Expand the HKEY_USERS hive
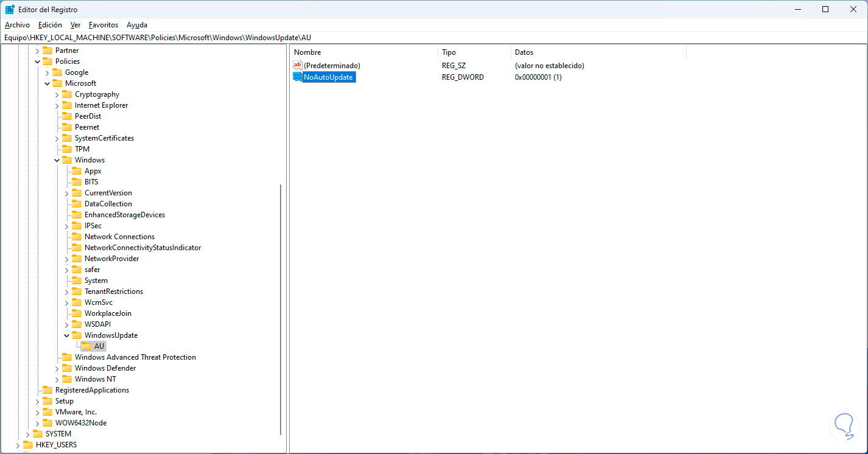Viewport: 868px width, 454px height. point(18,445)
